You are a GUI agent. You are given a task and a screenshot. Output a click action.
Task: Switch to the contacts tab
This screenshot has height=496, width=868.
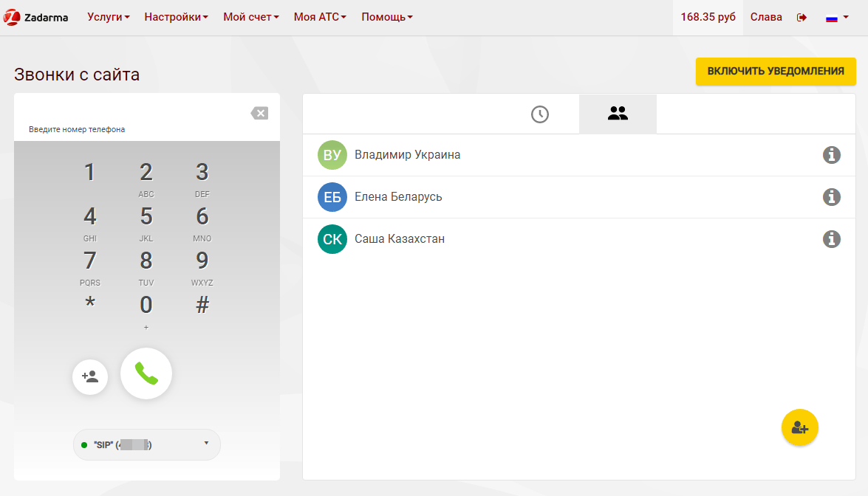tap(618, 114)
